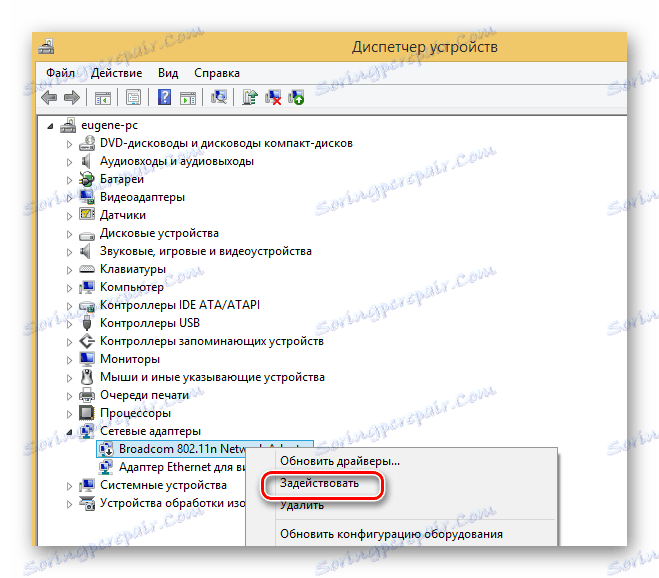Click the update driver software toolbar icon
659x578 pixels.
tap(250, 98)
